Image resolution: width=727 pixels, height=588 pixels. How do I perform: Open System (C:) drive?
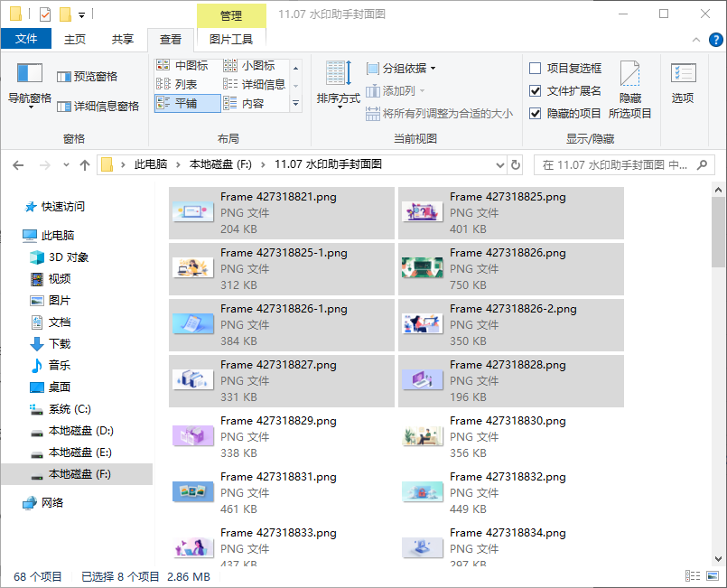tap(61, 409)
